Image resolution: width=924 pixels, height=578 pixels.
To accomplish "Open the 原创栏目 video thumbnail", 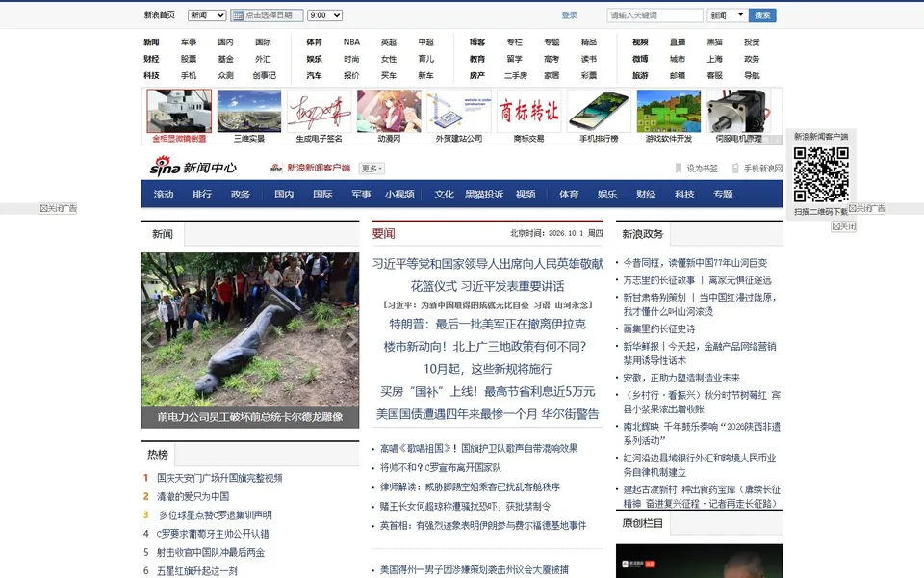I will point(699,561).
